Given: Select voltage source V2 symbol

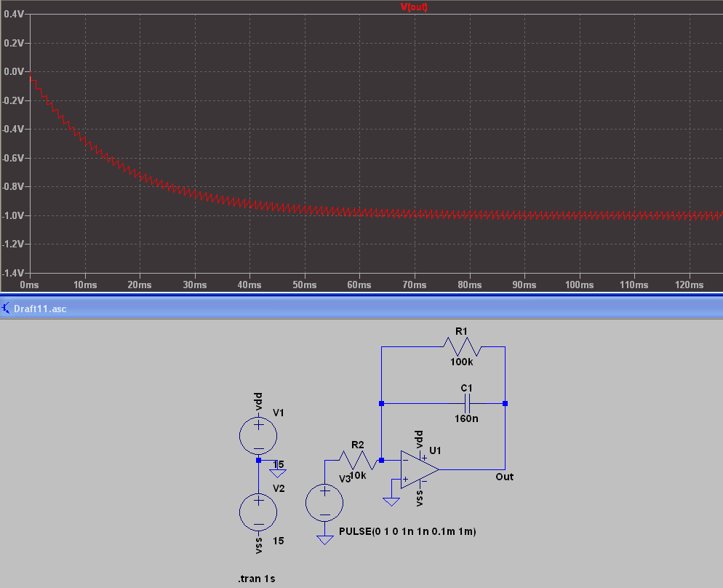Looking at the screenshot, I should [x=258, y=512].
